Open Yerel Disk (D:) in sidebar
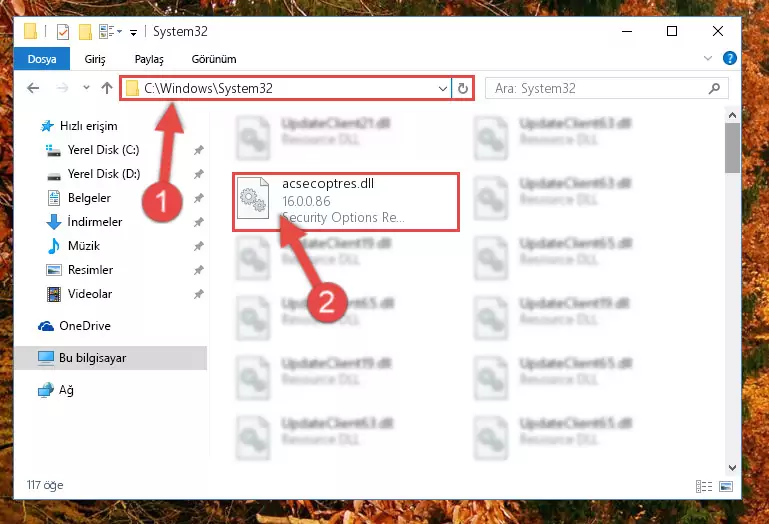This screenshot has height=524, width=769. (x=104, y=174)
